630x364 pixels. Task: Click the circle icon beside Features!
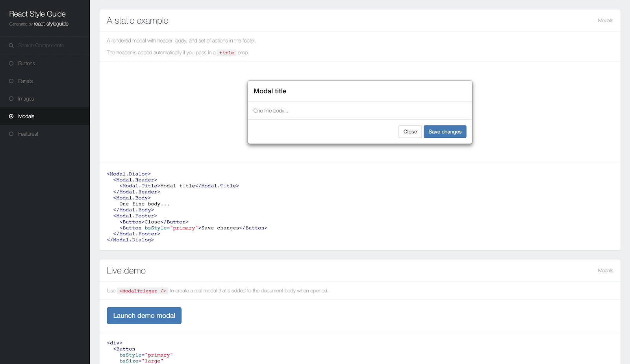coord(11,134)
